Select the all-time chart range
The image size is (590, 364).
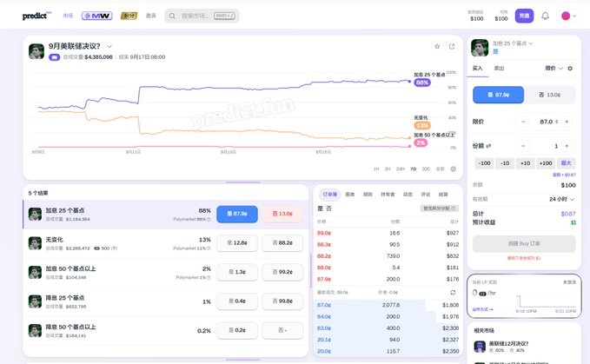point(440,169)
